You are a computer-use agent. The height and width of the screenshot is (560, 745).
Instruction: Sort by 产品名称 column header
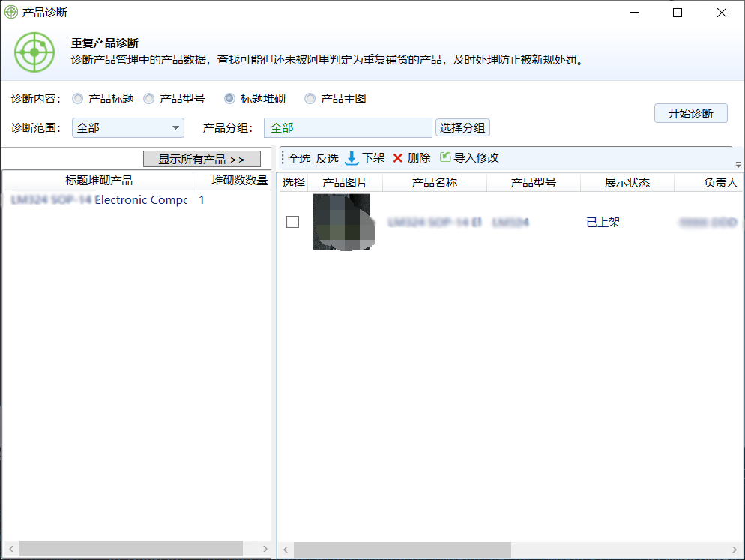point(434,183)
